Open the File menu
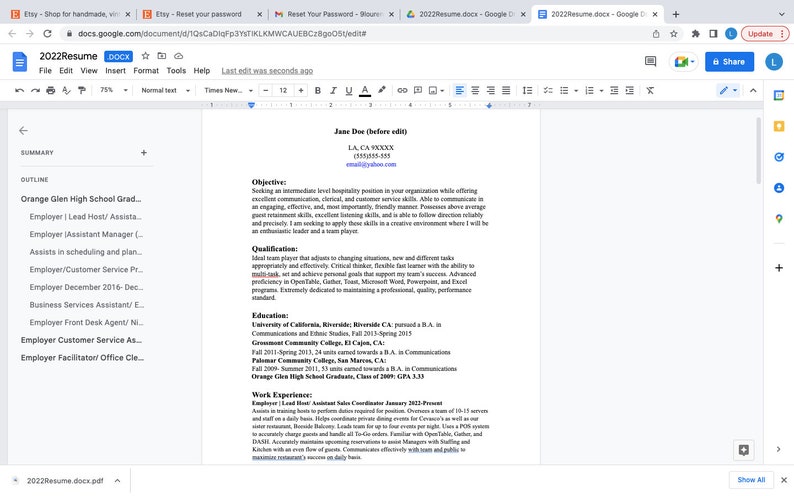The width and height of the screenshot is (794, 496). pyautogui.click(x=45, y=71)
